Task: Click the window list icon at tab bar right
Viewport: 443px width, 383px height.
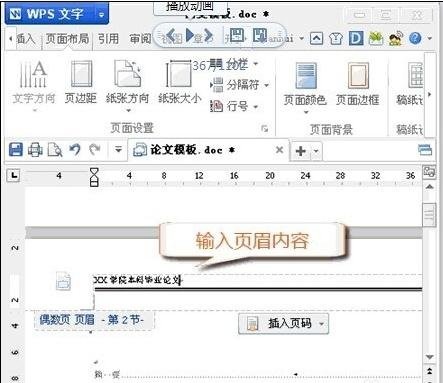Action: coord(425,150)
